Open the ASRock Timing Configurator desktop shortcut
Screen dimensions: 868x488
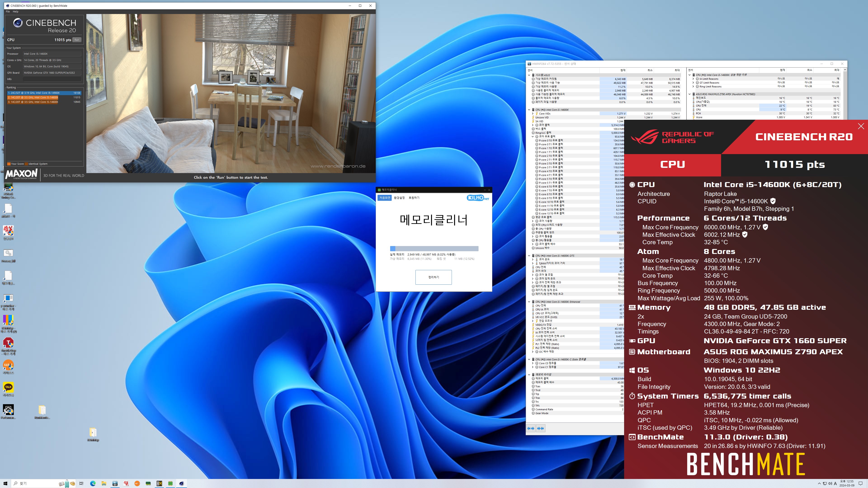point(8,190)
